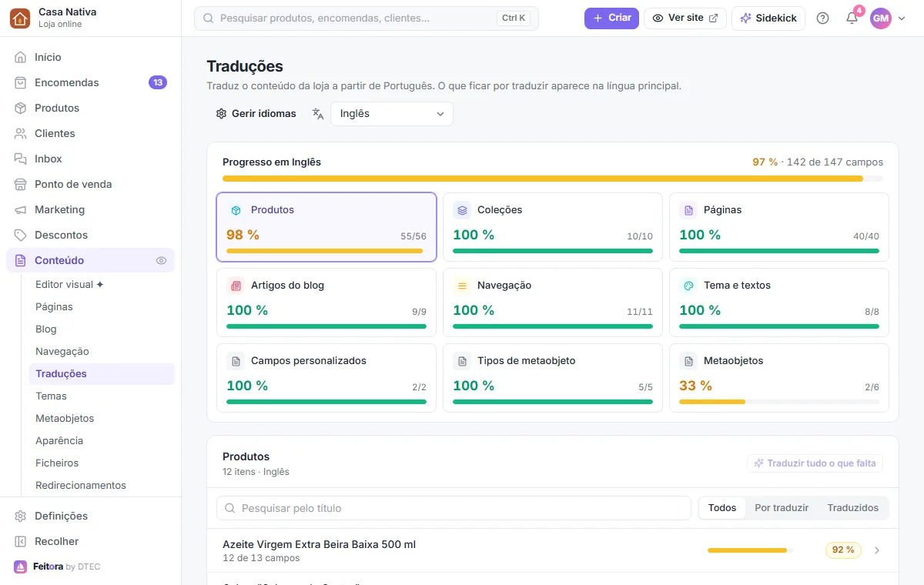Click Traduzir tudo o que falta
The width and height of the screenshot is (924, 585).
[x=815, y=463]
